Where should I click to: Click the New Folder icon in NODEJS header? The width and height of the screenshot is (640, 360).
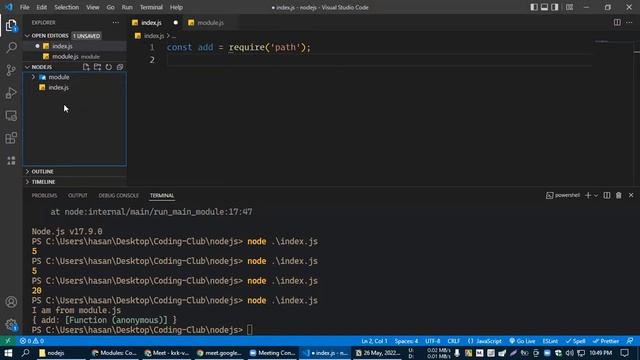97,67
